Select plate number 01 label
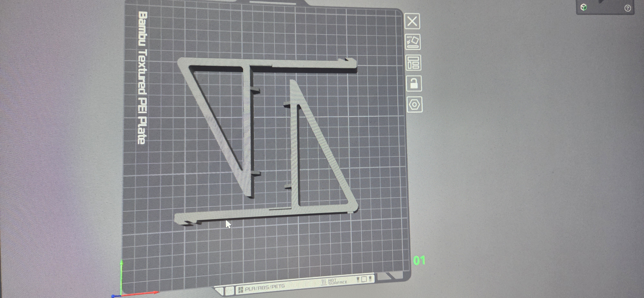Image resolution: width=644 pixels, height=298 pixels. 419,260
